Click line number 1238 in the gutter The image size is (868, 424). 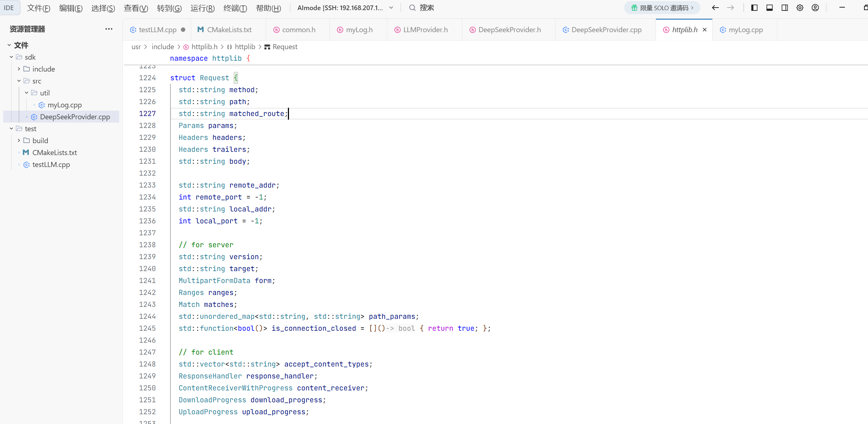tap(147, 245)
